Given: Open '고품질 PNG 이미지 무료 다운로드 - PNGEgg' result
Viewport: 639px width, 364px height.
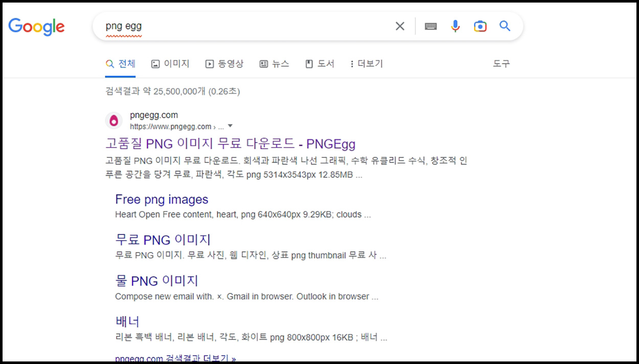Looking at the screenshot, I should (x=231, y=143).
